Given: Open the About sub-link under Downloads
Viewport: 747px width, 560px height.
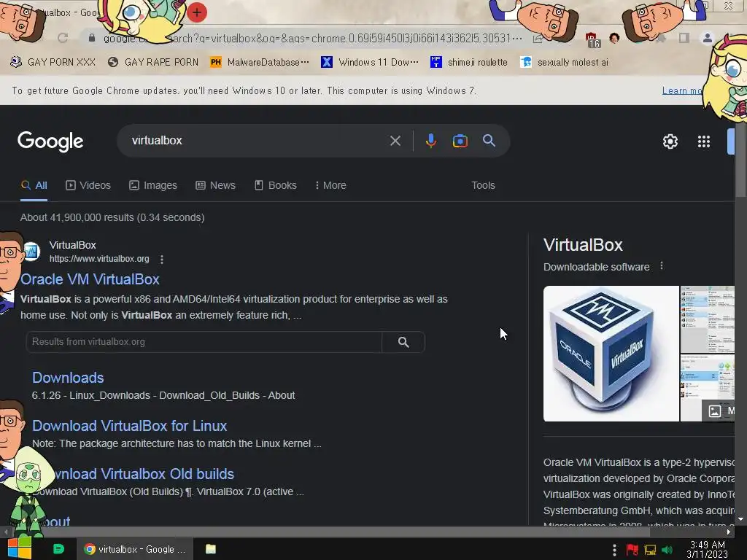Looking at the screenshot, I should (282, 395).
